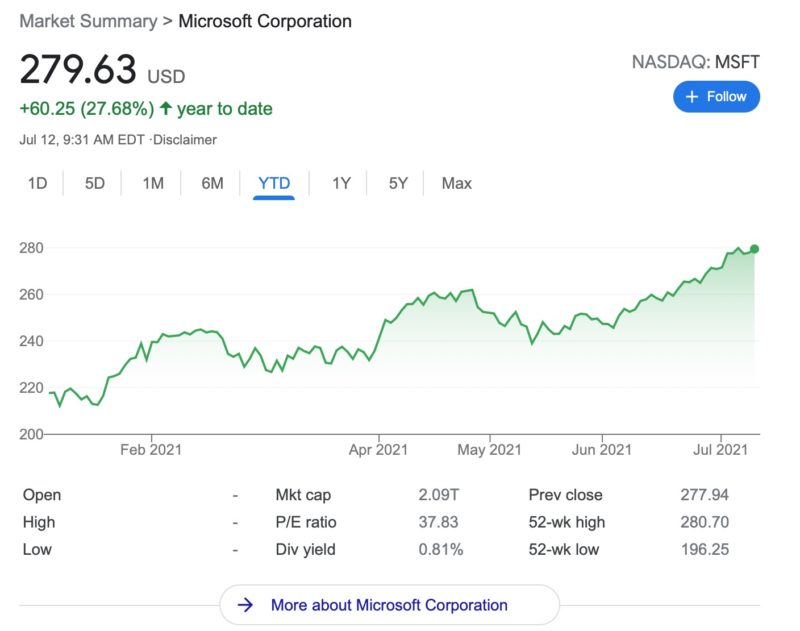The height and width of the screenshot is (631, 800).
Task: Select the Max time range
Action: click(x=456, y=183)
